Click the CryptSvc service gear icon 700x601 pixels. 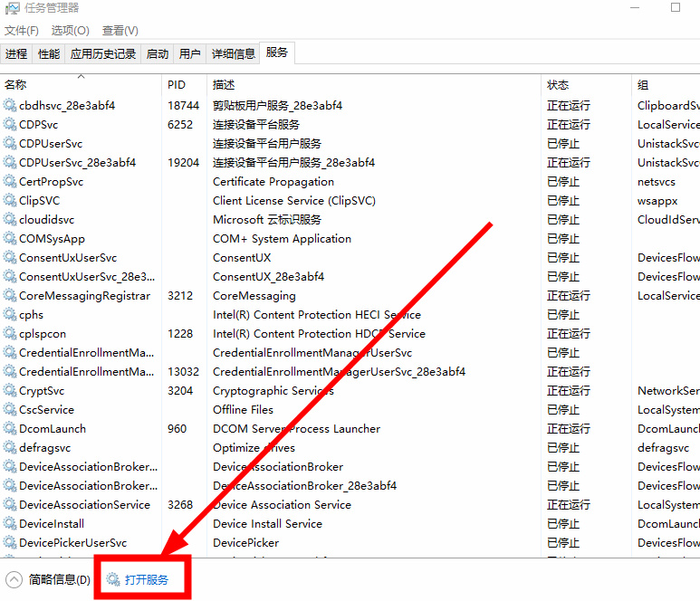pyautogui.click(x=10, y=391)
